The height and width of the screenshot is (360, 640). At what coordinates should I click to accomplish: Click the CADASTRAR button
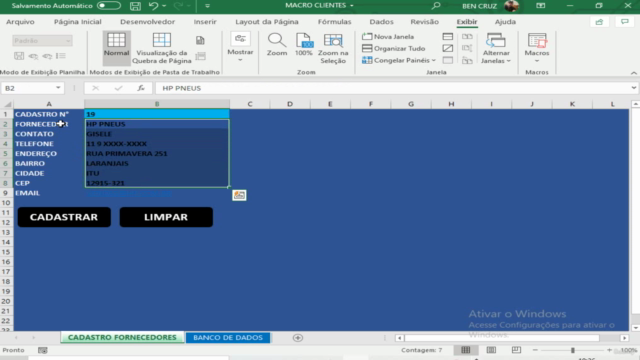pos(64,217)
